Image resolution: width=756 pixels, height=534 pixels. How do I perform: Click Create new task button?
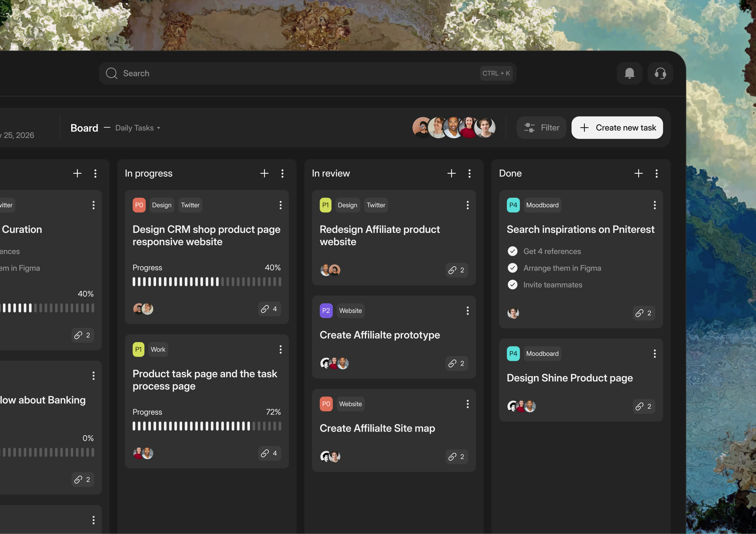[617, 128]
